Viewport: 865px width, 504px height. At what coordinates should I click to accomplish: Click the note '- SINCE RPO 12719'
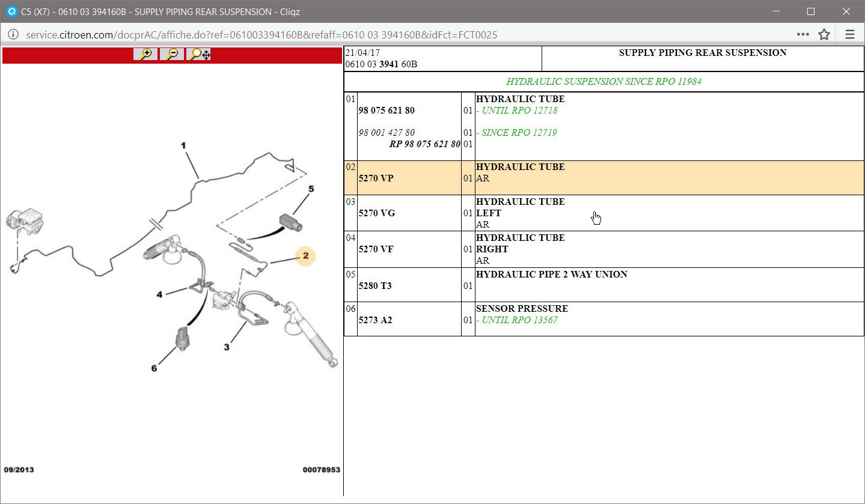point(516,133)
